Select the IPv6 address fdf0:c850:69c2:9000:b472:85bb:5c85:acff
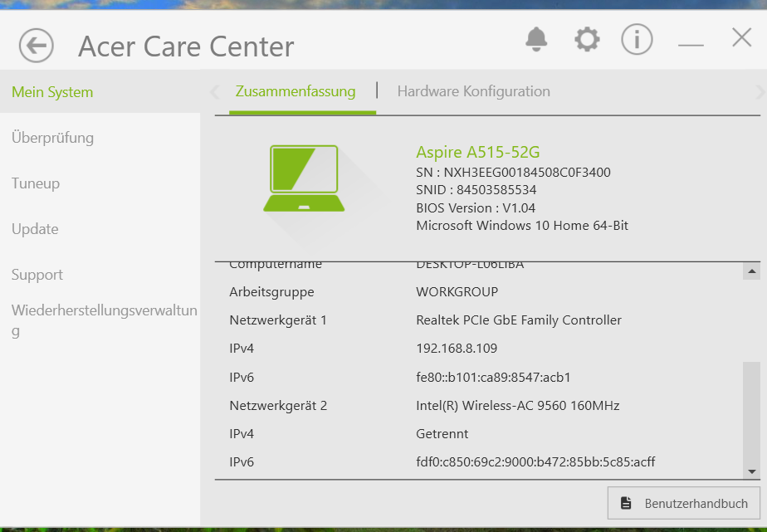This screenshot has height=532, width=767. 535,462
